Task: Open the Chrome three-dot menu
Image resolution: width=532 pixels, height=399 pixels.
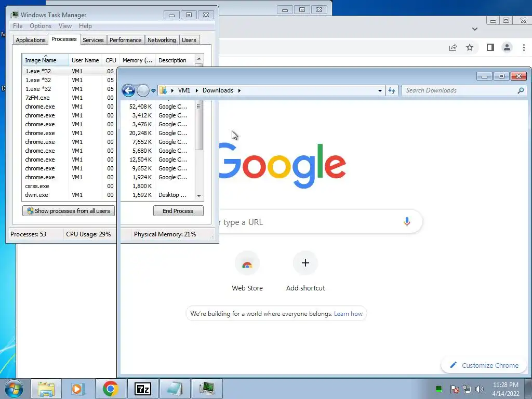Action: (524, 47)
